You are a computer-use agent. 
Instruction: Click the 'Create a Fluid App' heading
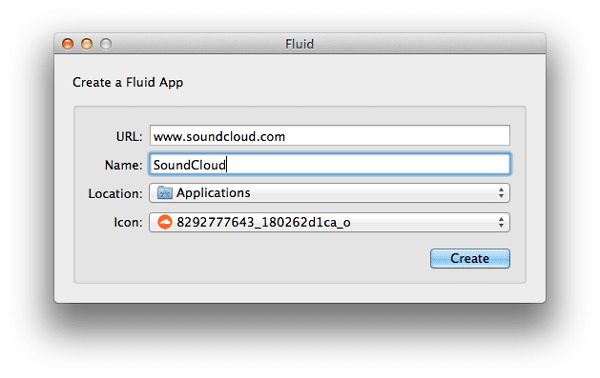(128, 83)
